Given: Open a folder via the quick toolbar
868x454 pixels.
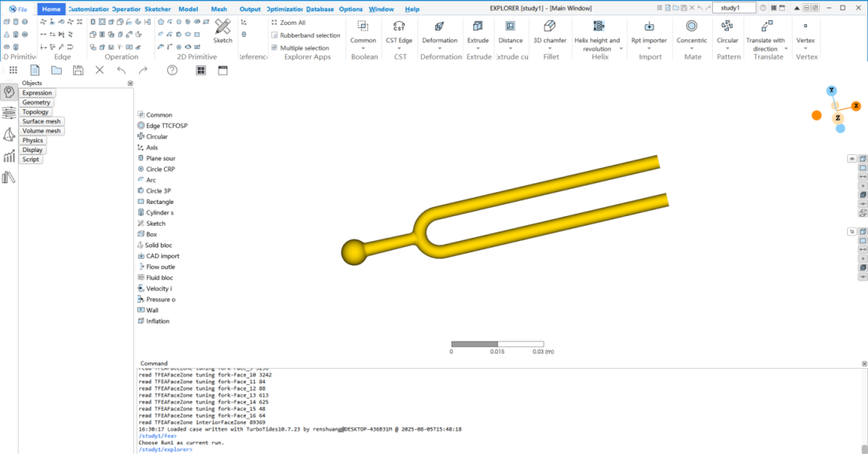Looking at the screenshot, I should click(56, 71).
